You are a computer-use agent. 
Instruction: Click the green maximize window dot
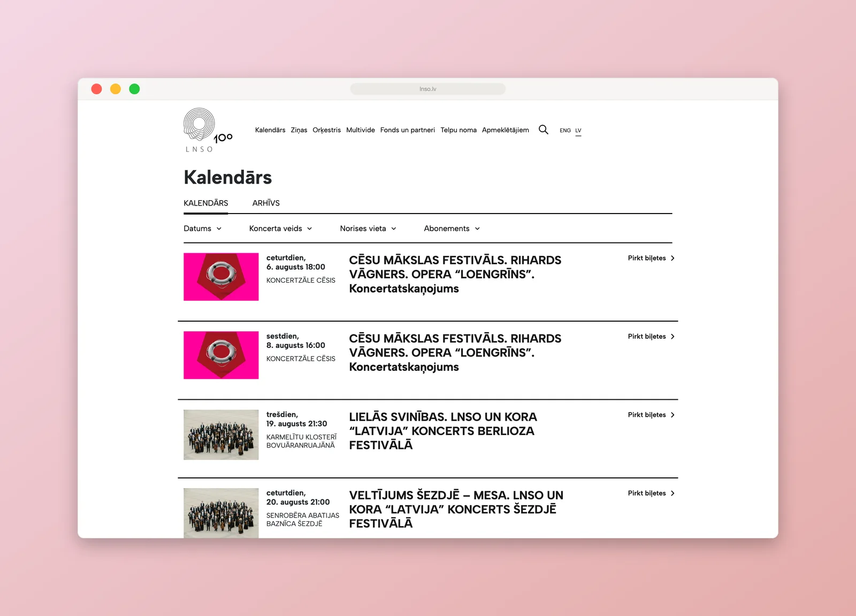coord(134,89)
